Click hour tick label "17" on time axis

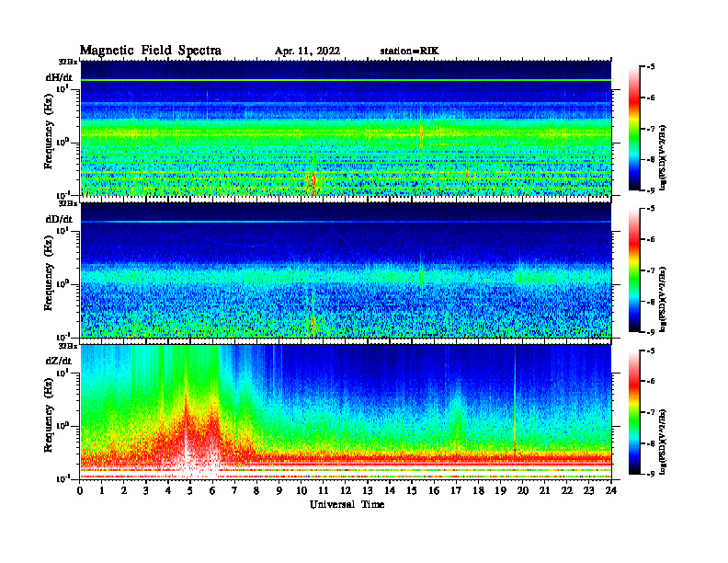tap(457, 490)
